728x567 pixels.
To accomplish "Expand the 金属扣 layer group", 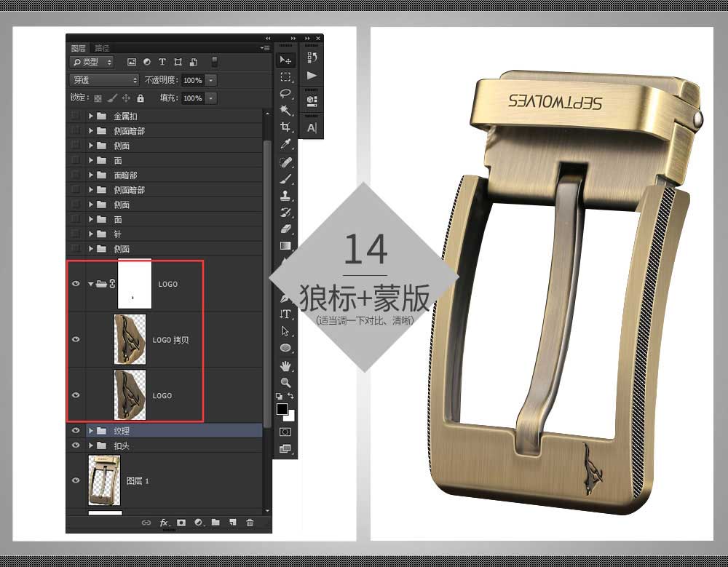I will click(91, 116).
